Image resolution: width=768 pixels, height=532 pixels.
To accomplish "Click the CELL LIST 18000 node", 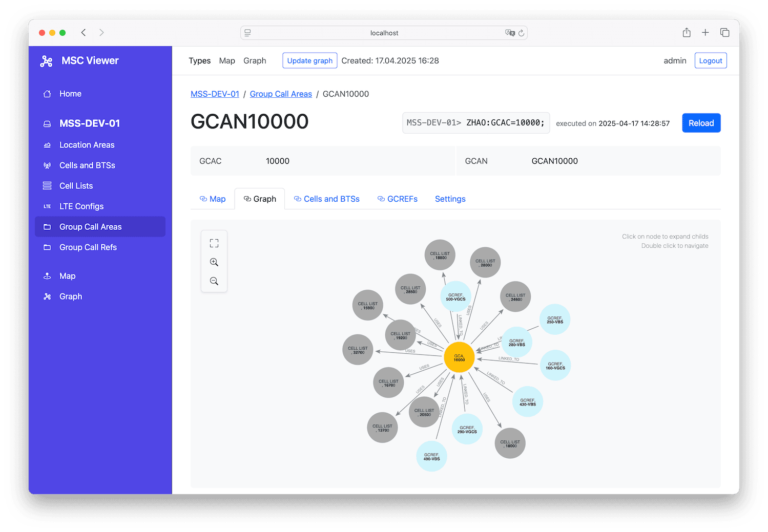I will click(x=510, y=443).
